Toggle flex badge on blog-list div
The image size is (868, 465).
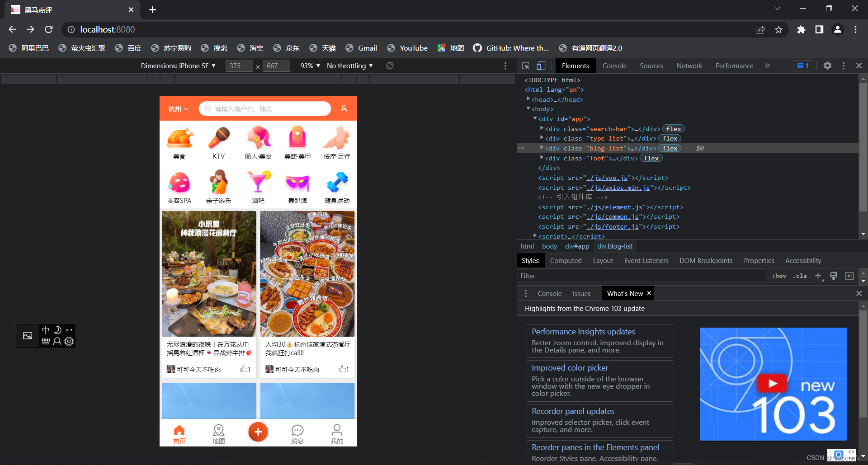click(670, 148)
